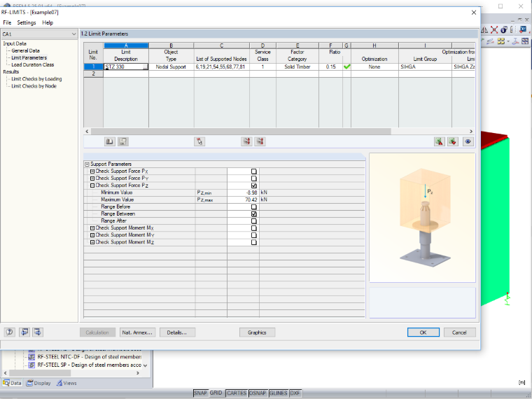Click the Maximum Value 70.42 field
532x399 pixels.
[243, 199]
